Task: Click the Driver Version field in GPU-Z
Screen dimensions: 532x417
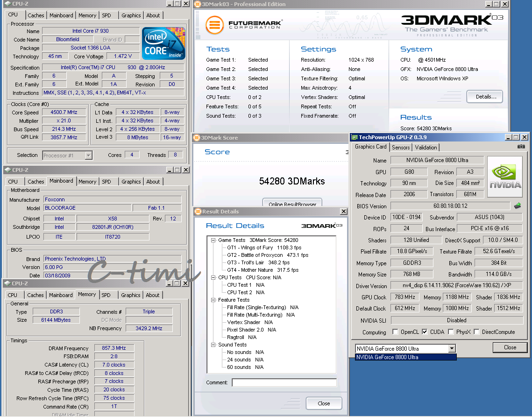Action: 457,285
